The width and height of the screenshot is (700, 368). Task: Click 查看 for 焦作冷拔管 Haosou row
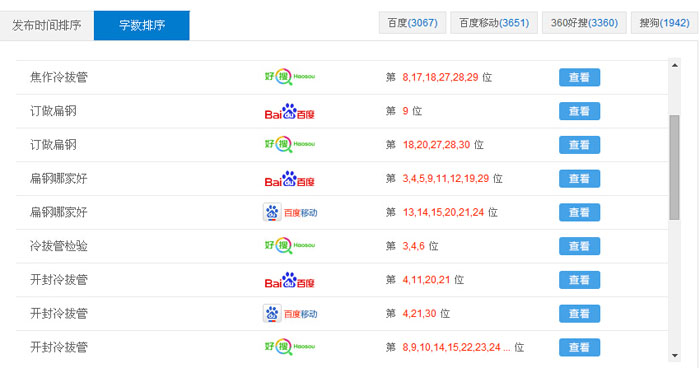tap(579, 77)
